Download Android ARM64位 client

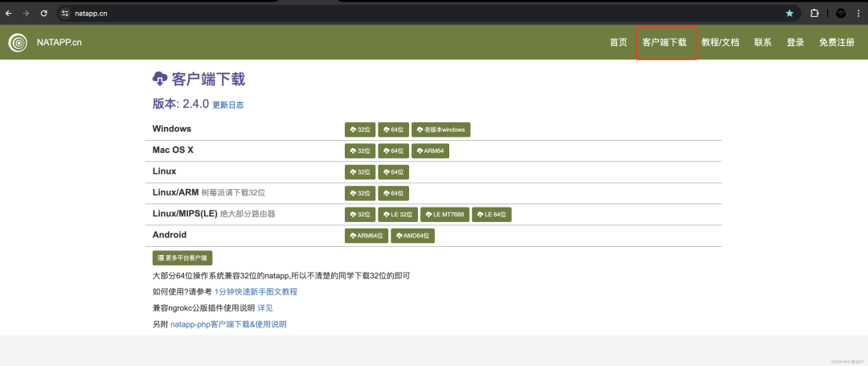click(366, 236)
